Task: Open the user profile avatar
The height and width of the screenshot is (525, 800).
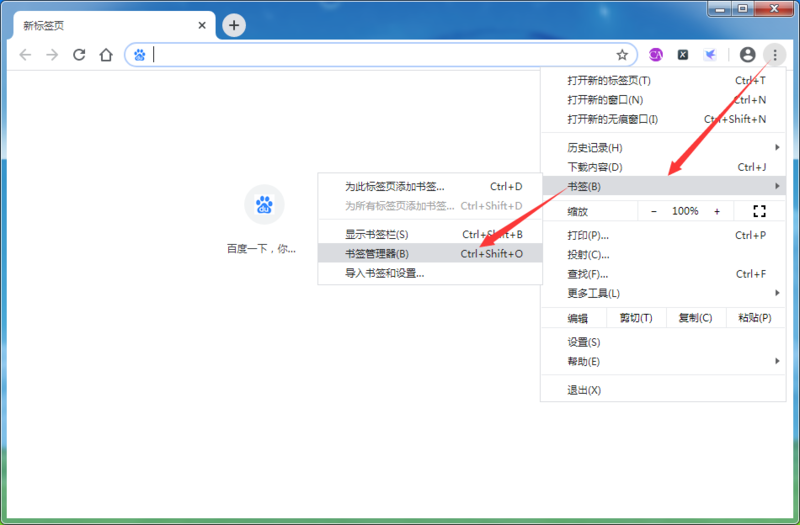Action: pos(747,55)
